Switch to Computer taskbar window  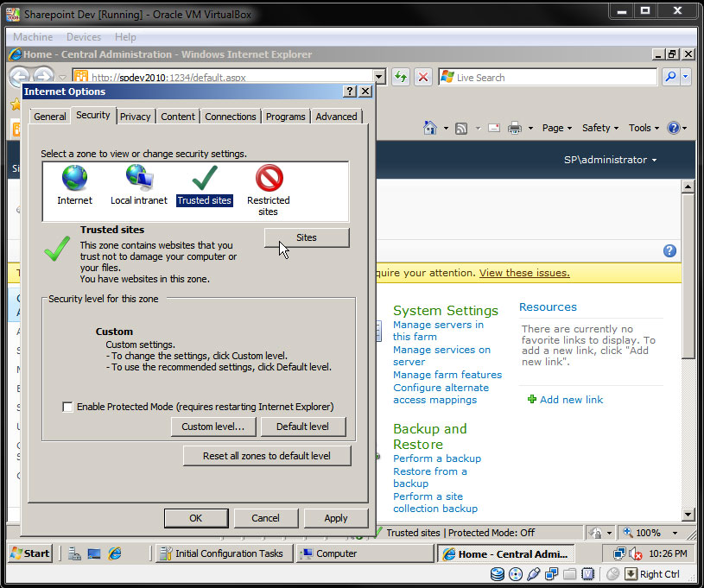pos(365,553)
